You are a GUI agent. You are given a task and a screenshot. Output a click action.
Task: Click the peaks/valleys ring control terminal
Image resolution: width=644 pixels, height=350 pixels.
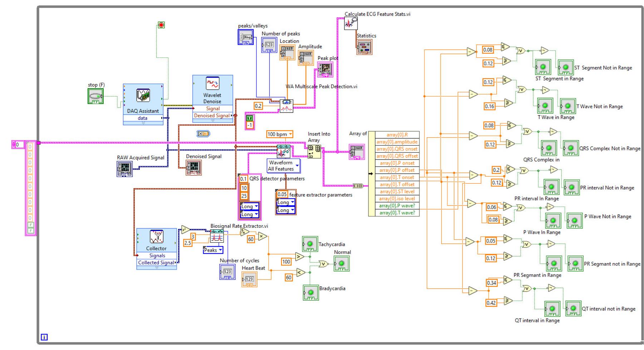pos(246,37)
